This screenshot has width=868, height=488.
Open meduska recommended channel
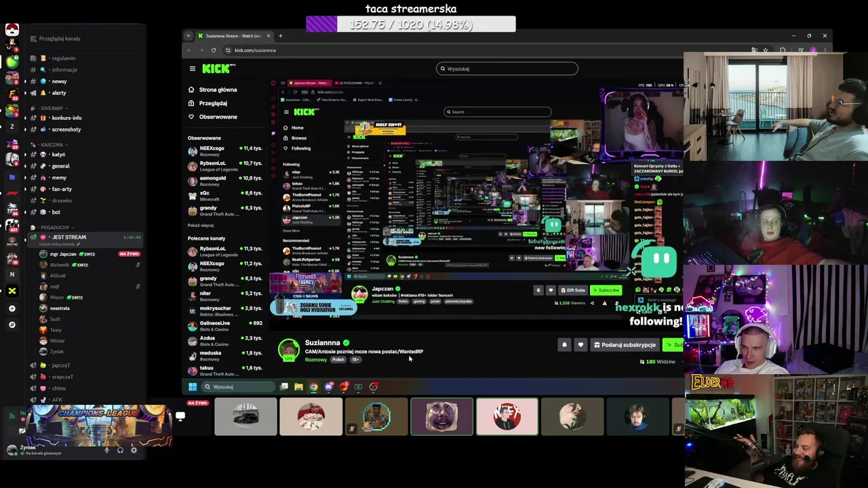(224, 355)
